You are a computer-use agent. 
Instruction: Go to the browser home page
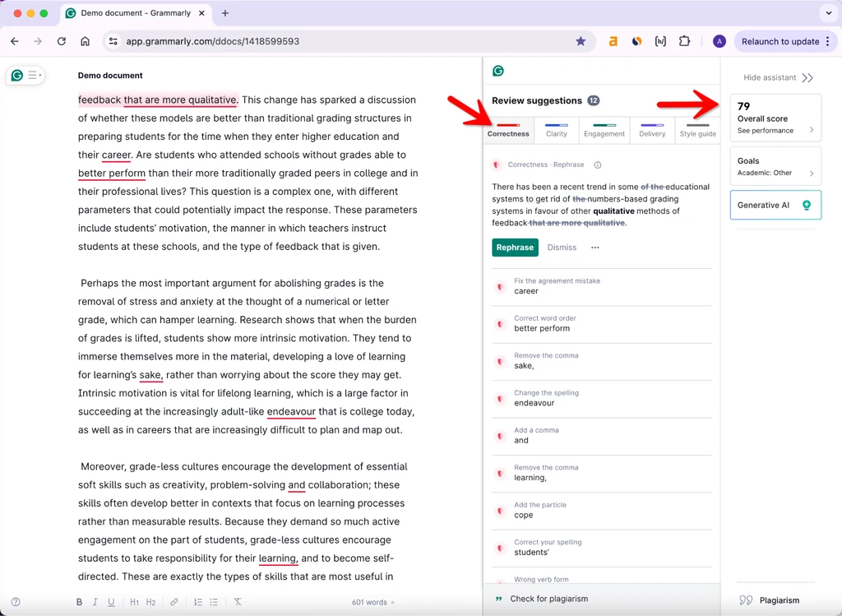coord(85,41)
